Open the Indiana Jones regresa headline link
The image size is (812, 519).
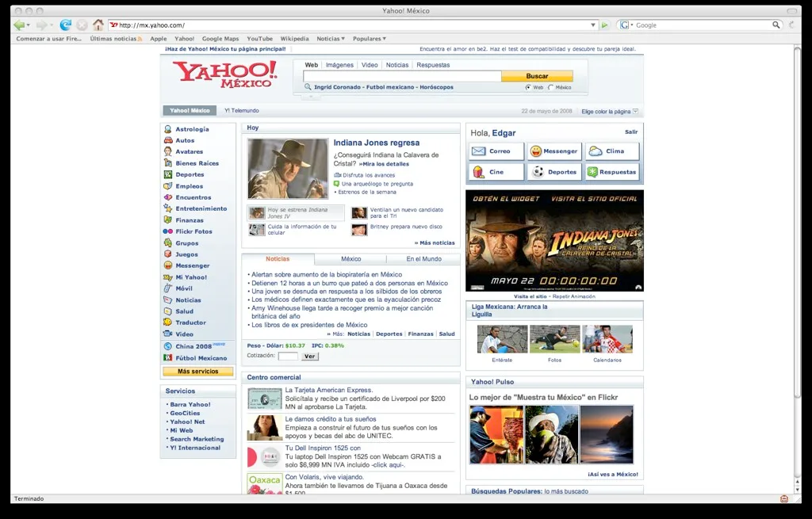(x=376, y=143)
